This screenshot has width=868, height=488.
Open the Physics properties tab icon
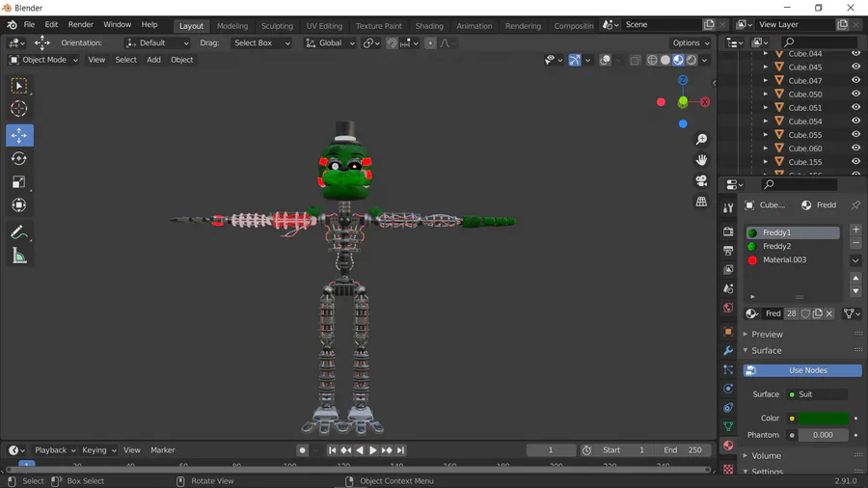point(728,389)
